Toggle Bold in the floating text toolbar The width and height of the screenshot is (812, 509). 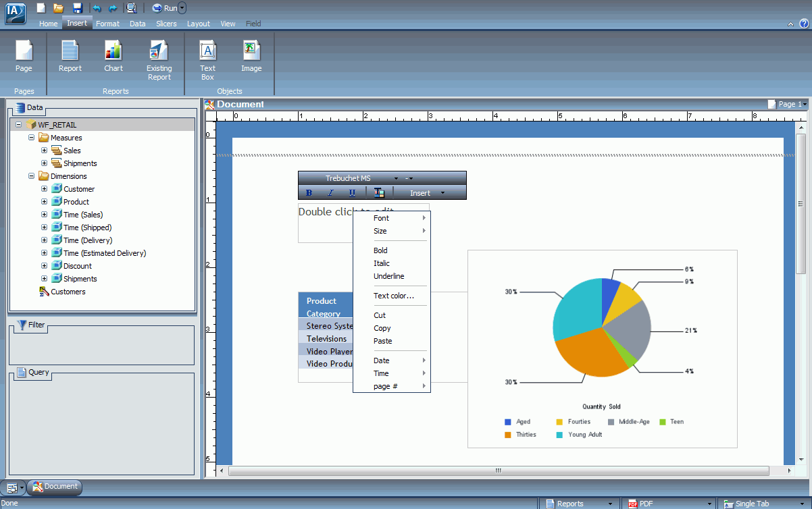309,192
